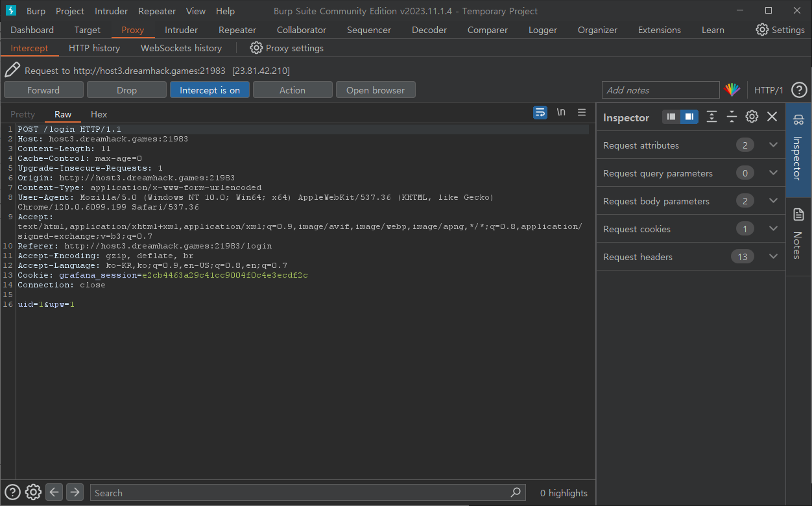Expand Request headers section

tap(773, 257)
